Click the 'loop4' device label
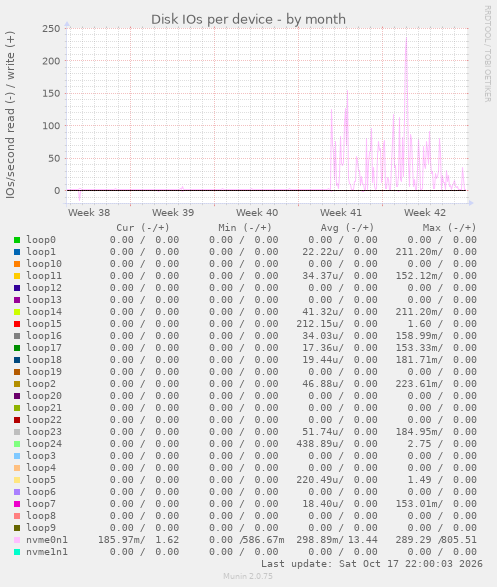 pyautogui.click(x=41, y=468)
